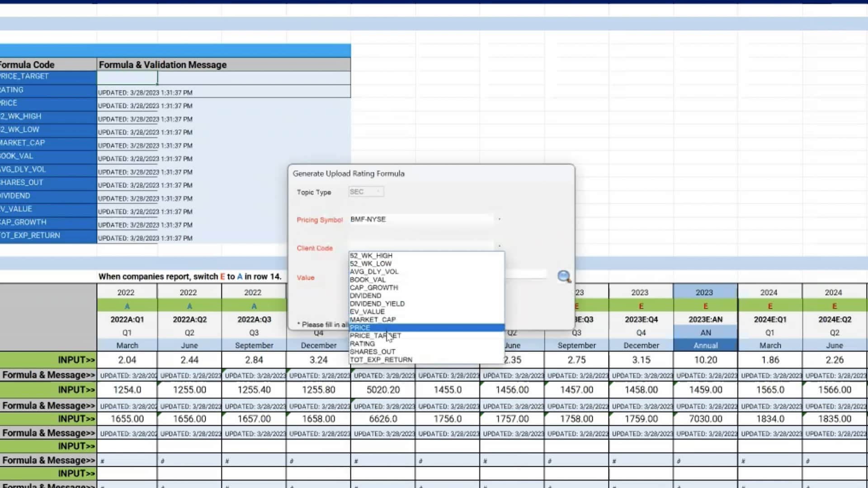The height and width of the screenshot is (488, 868).
Task: Click the cell containing 5020.20
Action: pos(383,389)
